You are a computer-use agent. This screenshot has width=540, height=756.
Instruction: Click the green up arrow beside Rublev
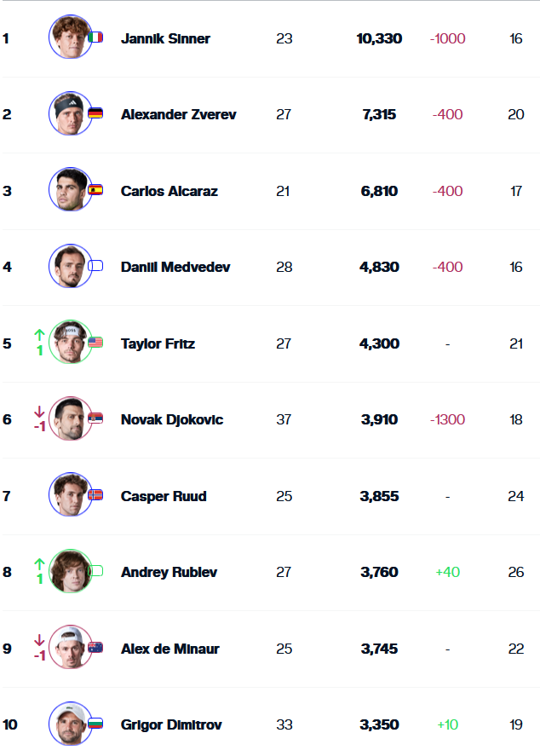coord(39,563)
